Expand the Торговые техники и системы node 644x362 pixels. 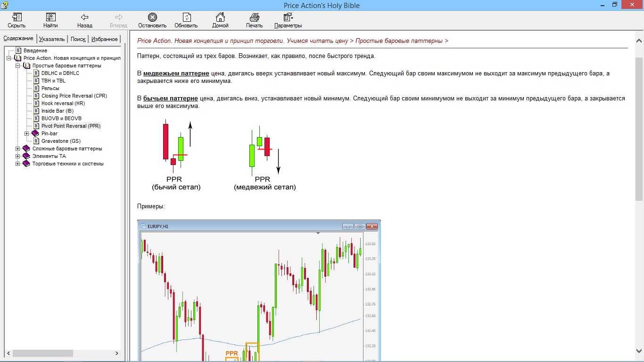18,164
